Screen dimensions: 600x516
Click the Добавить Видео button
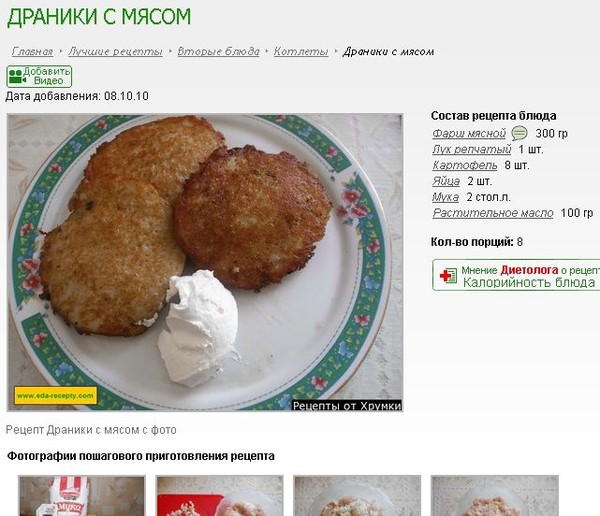tap(39, 76)
